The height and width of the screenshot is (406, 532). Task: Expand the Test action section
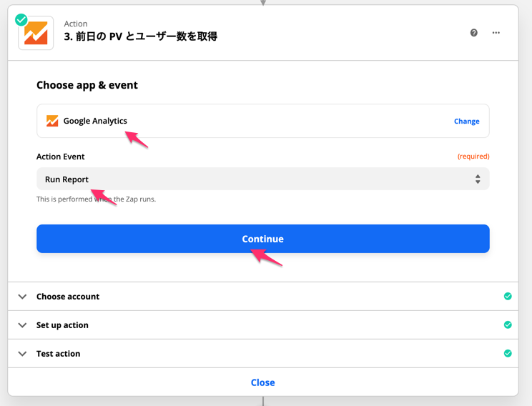pos(263,353)
